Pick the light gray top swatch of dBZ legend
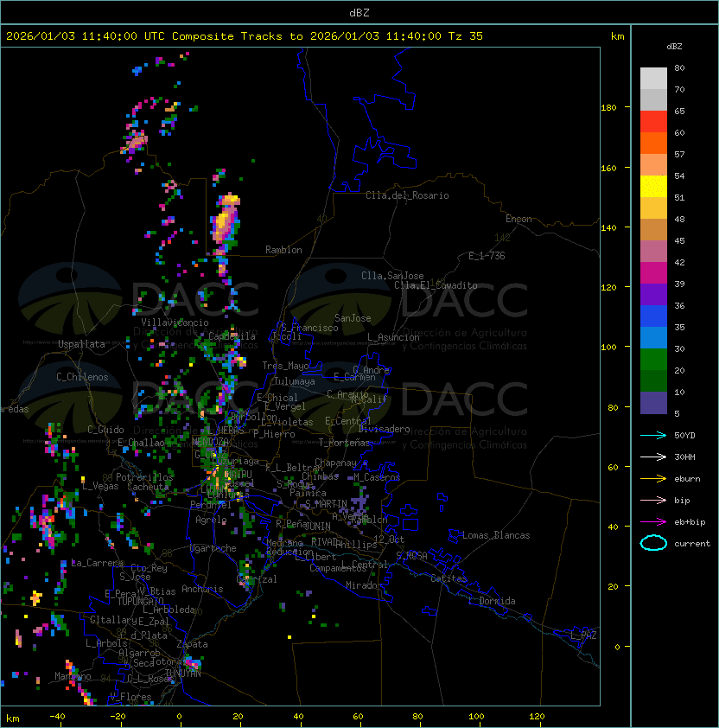Screen dimensions: 719x728 [x=653, y=79]
